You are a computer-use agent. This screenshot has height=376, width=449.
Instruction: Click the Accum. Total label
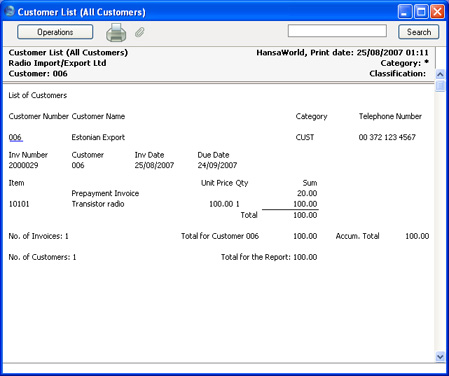click(357, 236)
